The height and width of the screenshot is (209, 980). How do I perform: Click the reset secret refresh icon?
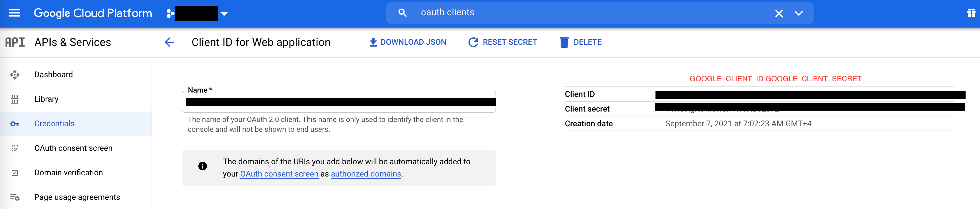[473, 42]
